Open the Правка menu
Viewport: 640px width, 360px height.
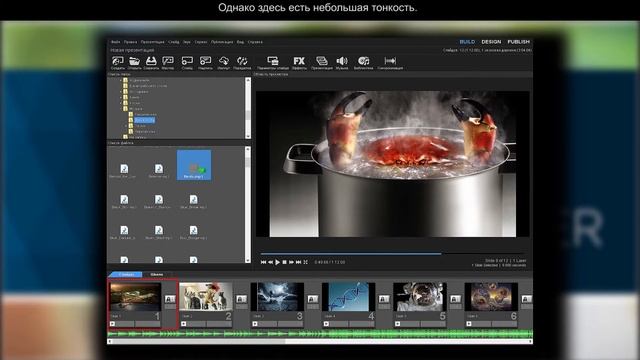(x=131, y=42)
